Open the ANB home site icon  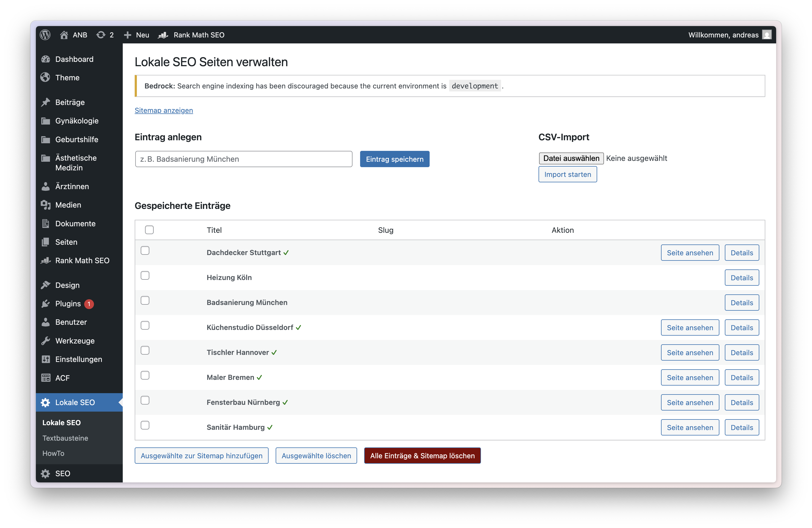click(64, 35)
